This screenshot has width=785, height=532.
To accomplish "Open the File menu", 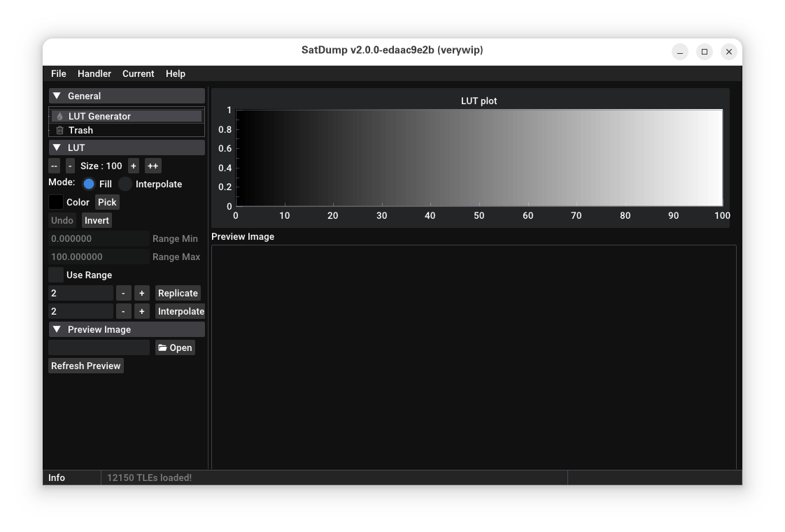I will tap(59, 73).
